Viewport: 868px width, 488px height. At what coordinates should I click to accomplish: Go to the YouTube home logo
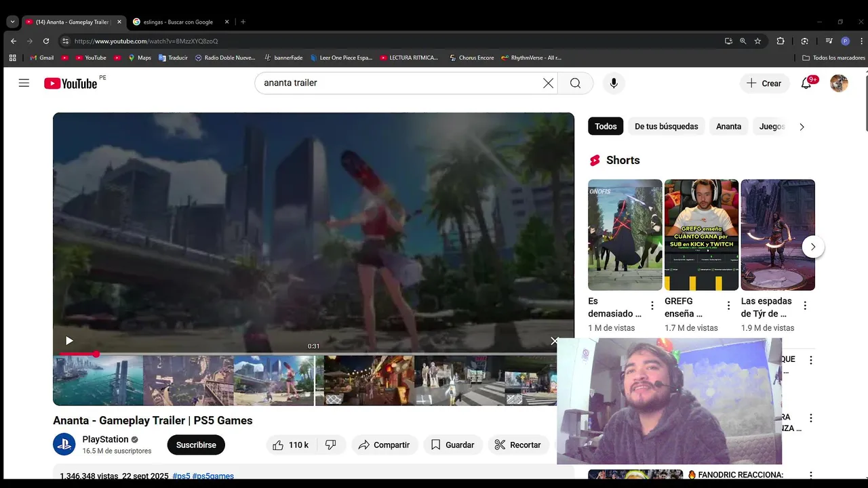click(x=71, y=83)
